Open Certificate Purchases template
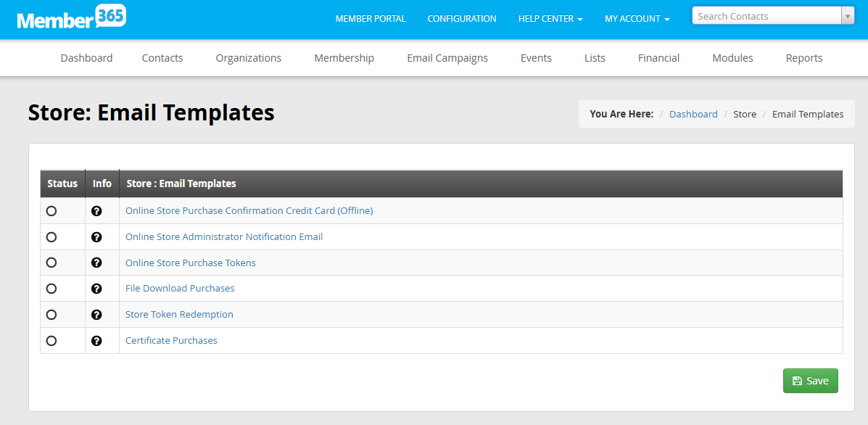The height and width of the screenshot is (425, 868). click(171, 340)
